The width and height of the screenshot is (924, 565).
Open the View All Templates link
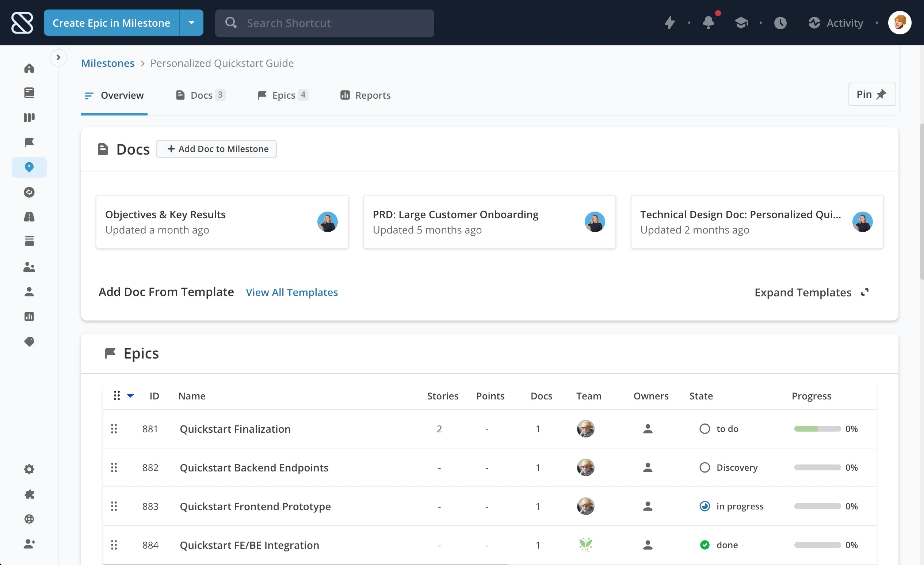tap(292, 292)
